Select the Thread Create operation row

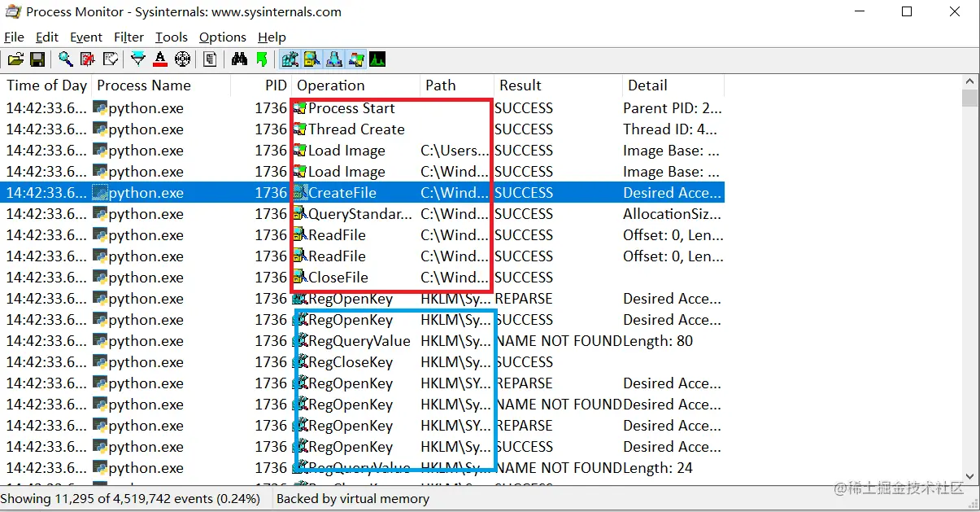pos(363,129)
